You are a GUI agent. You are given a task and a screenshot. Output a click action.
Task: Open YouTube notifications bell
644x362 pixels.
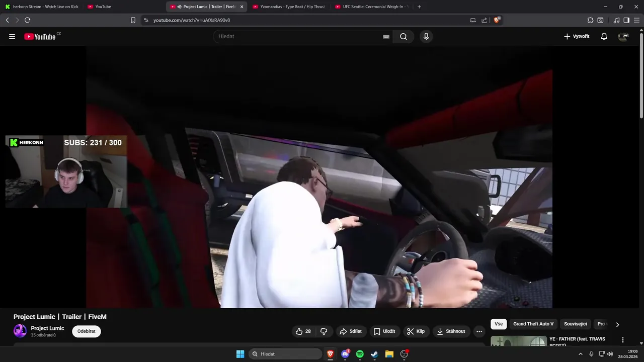pos(604,36)
